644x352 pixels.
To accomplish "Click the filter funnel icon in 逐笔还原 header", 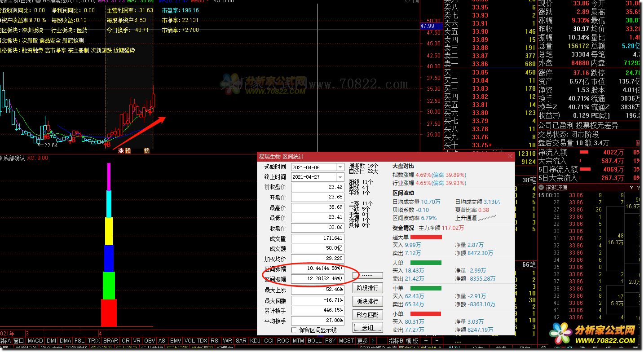I will [631, 187].
